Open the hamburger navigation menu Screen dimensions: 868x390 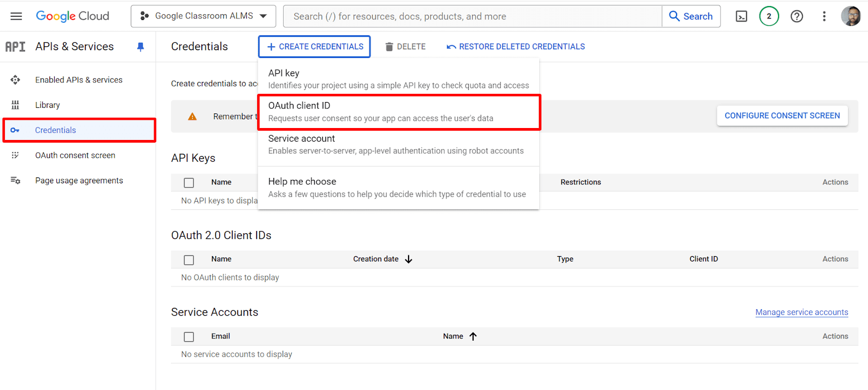click(x=16, y=16)
